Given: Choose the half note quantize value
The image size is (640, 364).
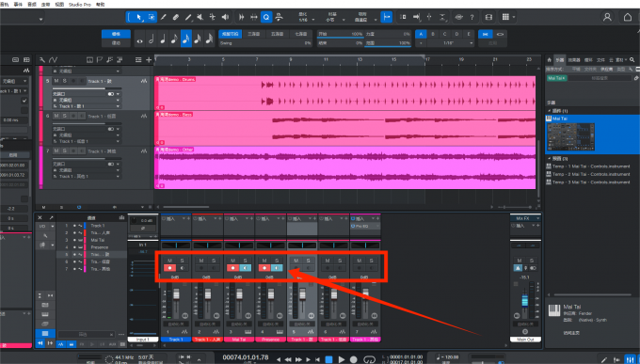Looking at the screenshot, I should pyautogui.click(x=152, y=40).
